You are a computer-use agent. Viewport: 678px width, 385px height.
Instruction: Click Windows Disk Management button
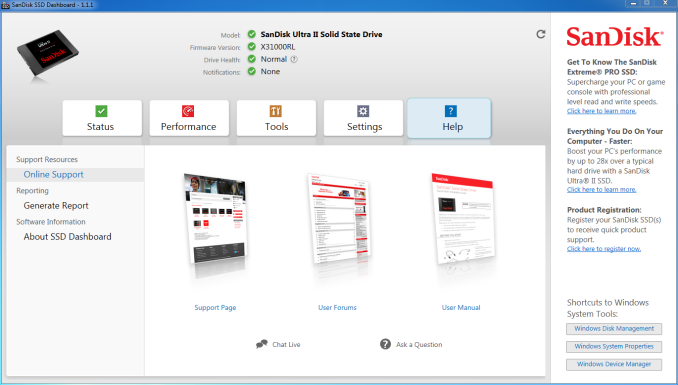[x=614, y=329]
